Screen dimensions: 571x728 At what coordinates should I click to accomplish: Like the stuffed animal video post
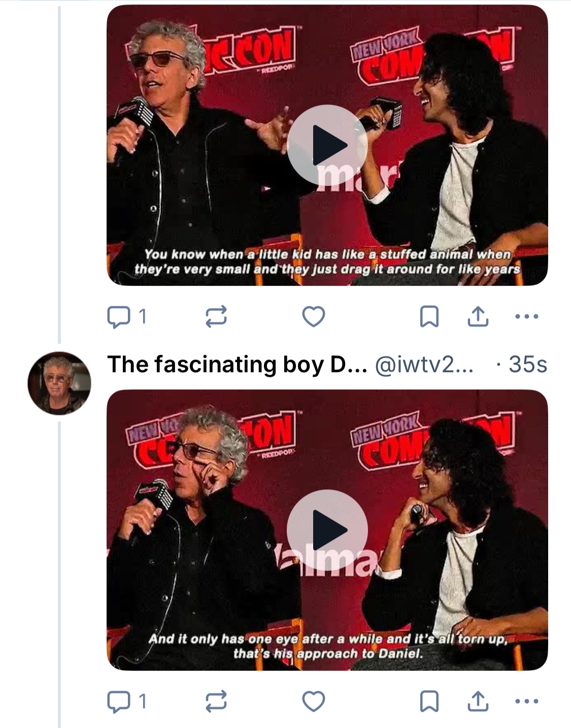[x=313, y=317]
